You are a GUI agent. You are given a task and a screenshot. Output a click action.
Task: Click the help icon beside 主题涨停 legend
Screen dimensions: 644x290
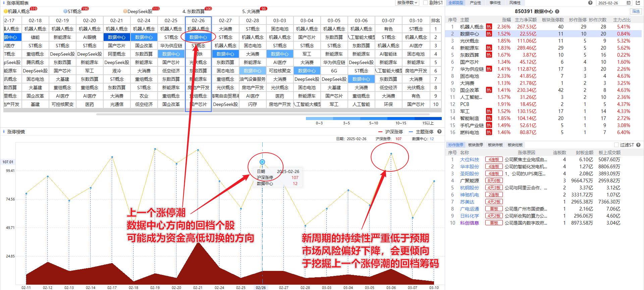click(x=439, y=132)
